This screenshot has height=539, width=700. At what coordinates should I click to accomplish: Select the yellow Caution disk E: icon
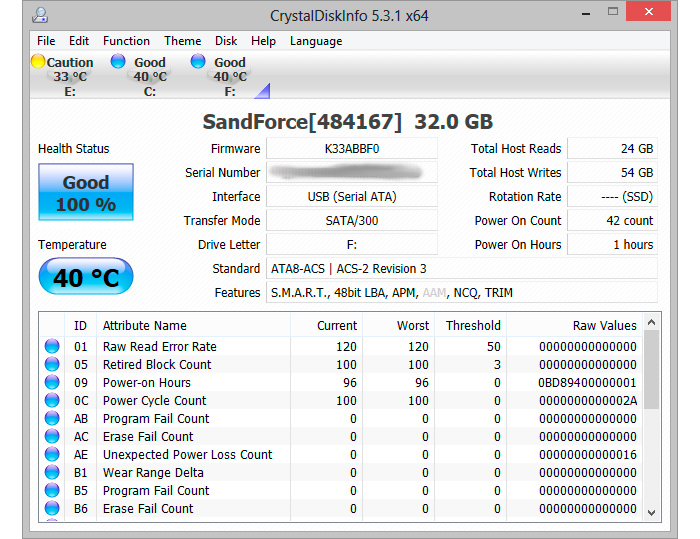38,62
